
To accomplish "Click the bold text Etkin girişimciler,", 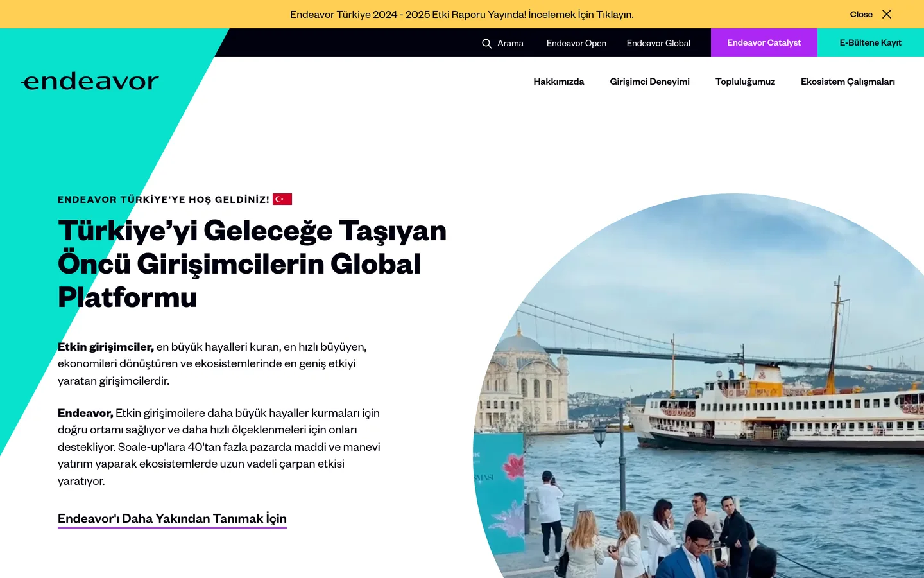I will pyautogui.click(x=106, y=347).
